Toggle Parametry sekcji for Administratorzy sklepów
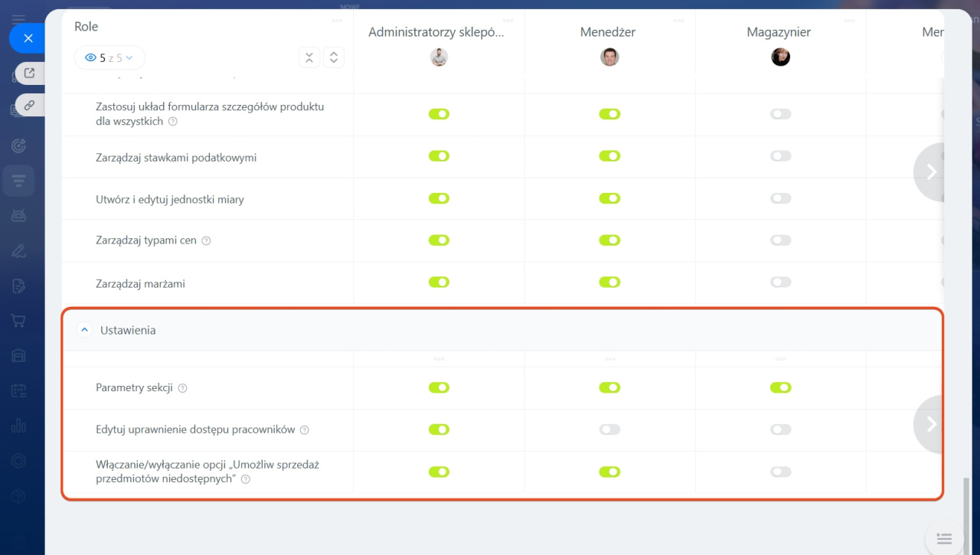The height and width of the screenshot is (555, 980). [x=439, y=387]
